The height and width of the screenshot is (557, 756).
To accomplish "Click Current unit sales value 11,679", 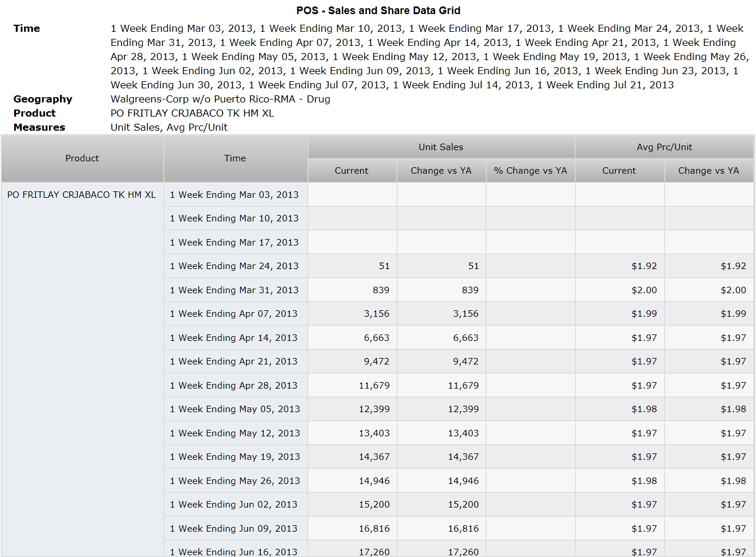I will [x=352, y=386].
